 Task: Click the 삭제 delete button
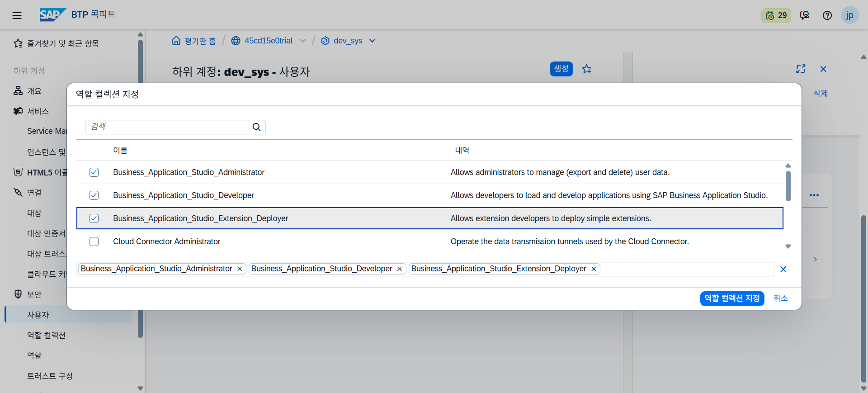click(x=821, y=93)
